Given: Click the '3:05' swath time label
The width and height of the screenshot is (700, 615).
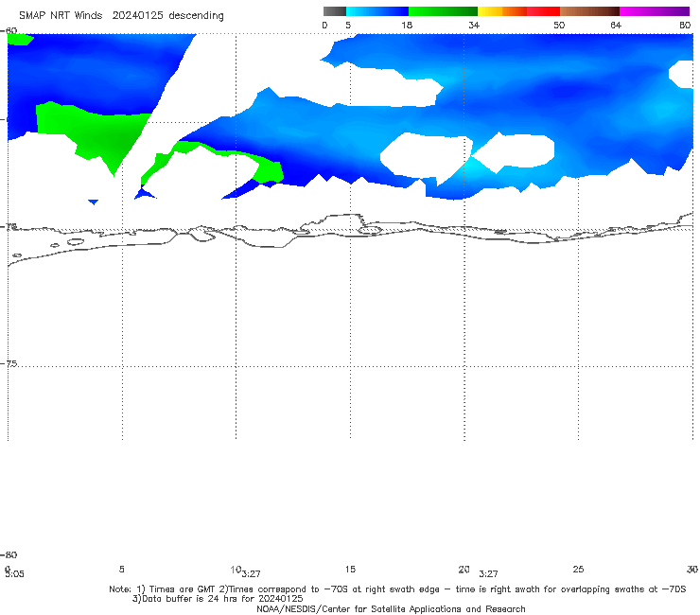Looking at the screenshot, I should tap(15, 574).
